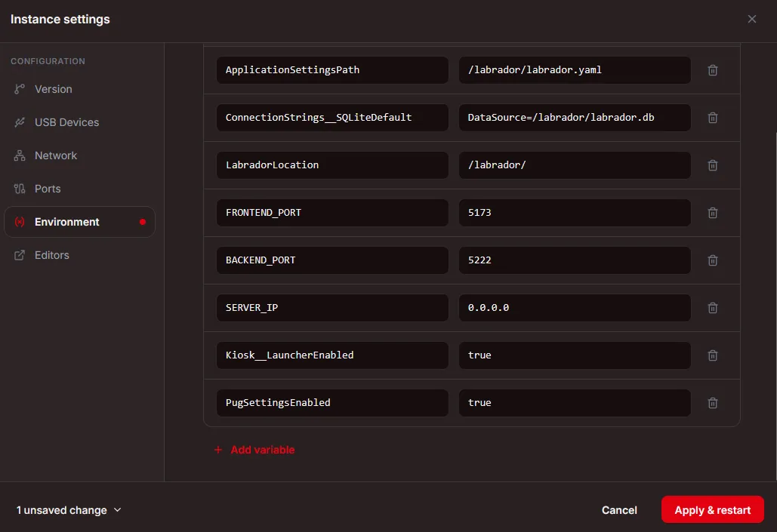Screen dimensions: 777x532
Task: Delete the ConnectionStrings__SQLiteDefault variable
Action: 713,118
